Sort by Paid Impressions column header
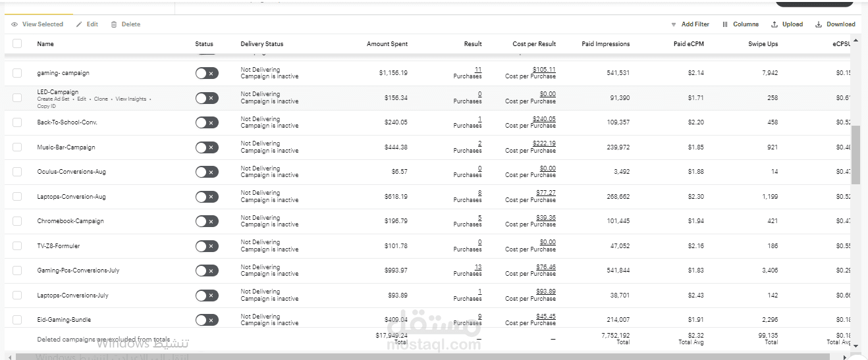868x360 pixels. (x=606, y=44)
